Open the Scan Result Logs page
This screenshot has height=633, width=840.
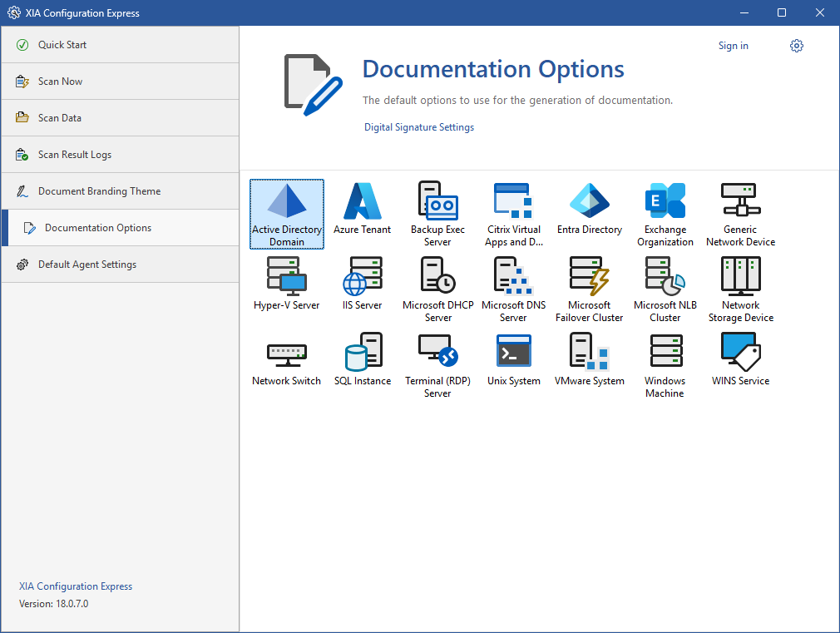74,155
